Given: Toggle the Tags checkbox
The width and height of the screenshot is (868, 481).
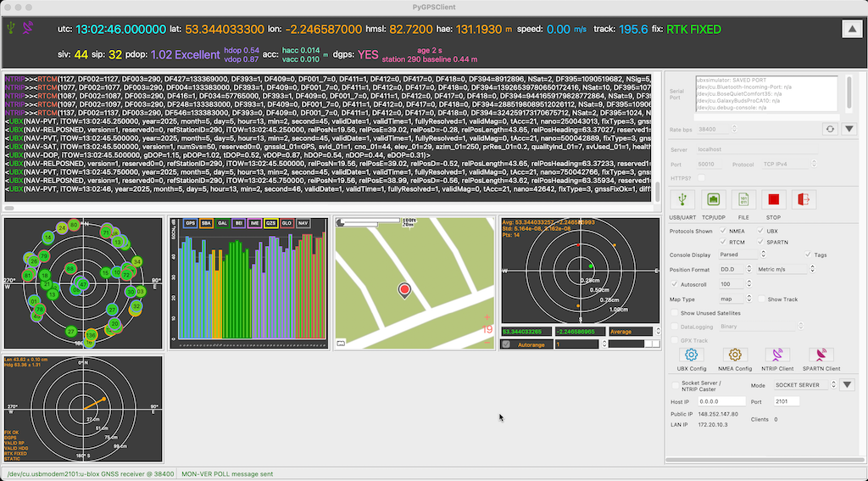Looking at the screenshot, I should pos(808,254).
